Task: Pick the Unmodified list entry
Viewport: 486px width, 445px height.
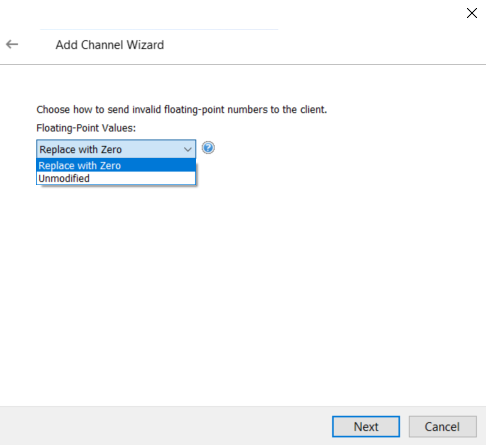Action: (x=116, y=178)
